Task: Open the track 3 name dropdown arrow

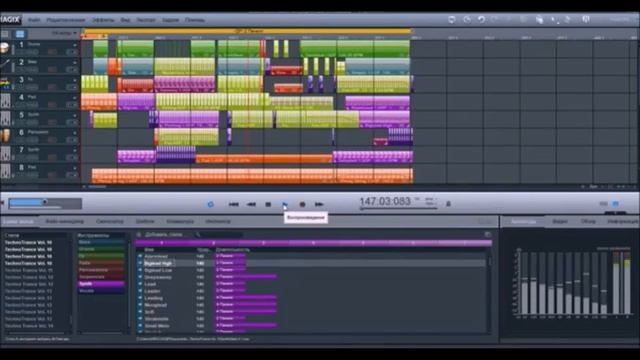Action: coord(75,80)
